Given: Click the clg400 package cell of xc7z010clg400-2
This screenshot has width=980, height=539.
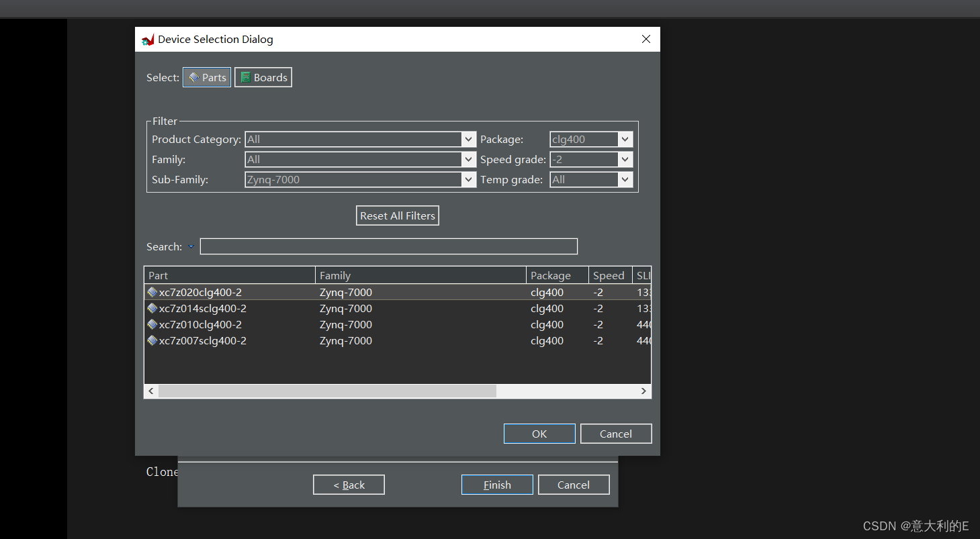Looking at the screenshot, I should [547, 325].
